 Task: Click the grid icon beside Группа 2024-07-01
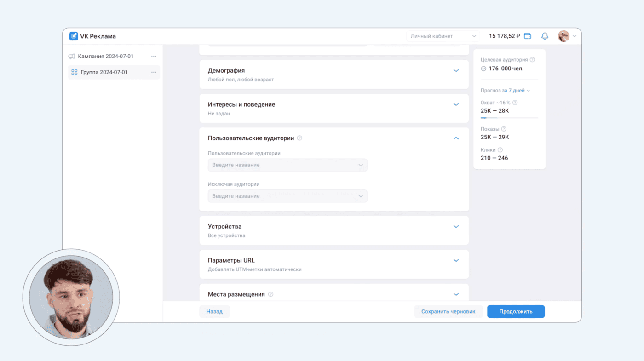tap(75, 72)
